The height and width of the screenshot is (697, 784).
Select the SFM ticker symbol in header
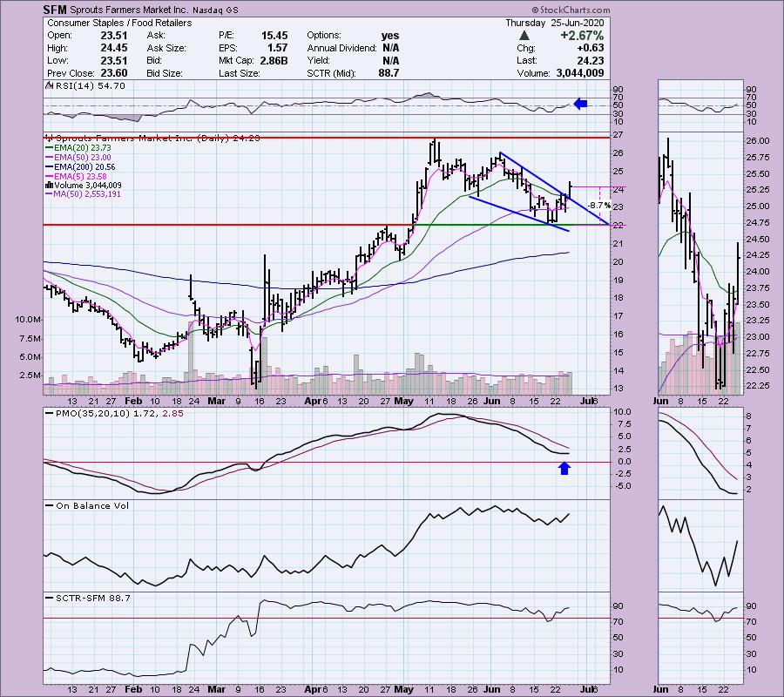coord(55,10)
